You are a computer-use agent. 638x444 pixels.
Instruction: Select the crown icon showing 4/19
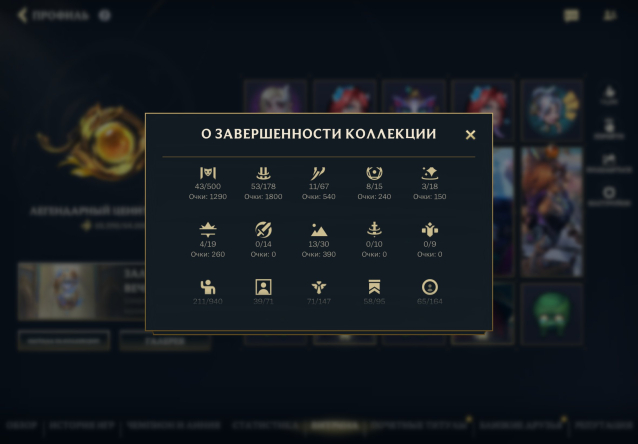tap(208, 230)
